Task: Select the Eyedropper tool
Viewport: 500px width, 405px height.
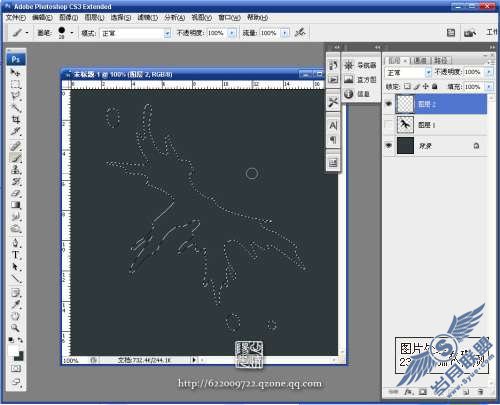Action: pyautogui.click(x=15, y=304)
